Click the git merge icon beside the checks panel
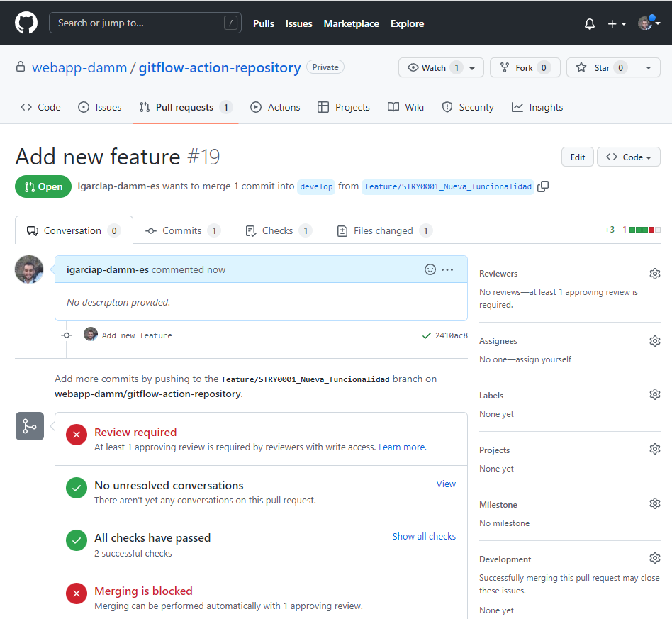Image resolution: width=672 pixels, height=619 pixels. (29, 426)
